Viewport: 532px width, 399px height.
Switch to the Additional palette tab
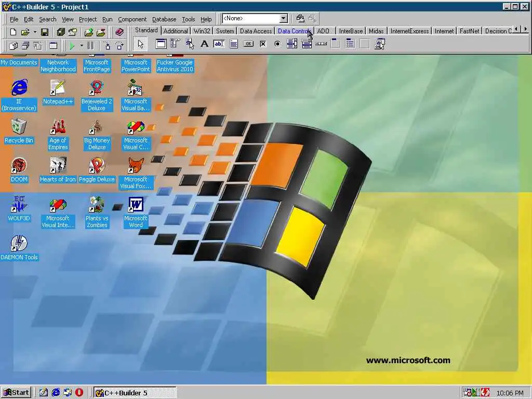176,31
